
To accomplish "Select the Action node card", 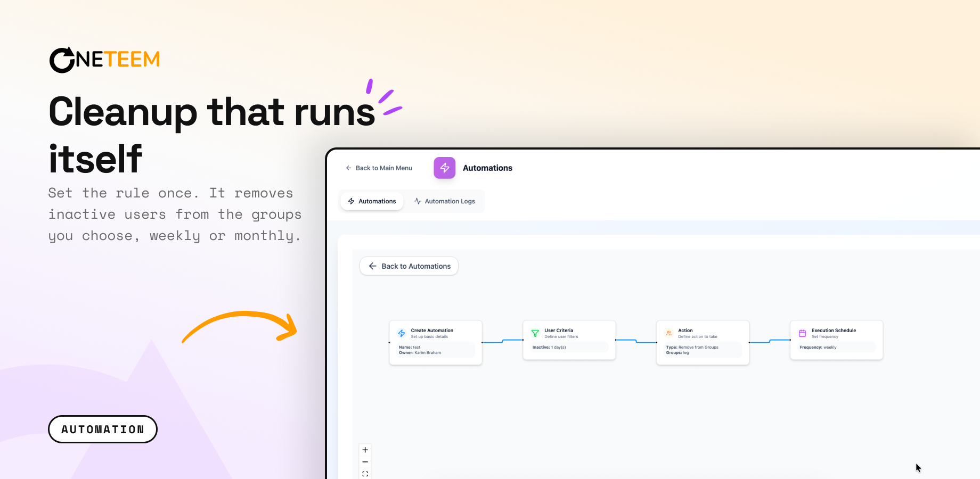I will point(703,342).
